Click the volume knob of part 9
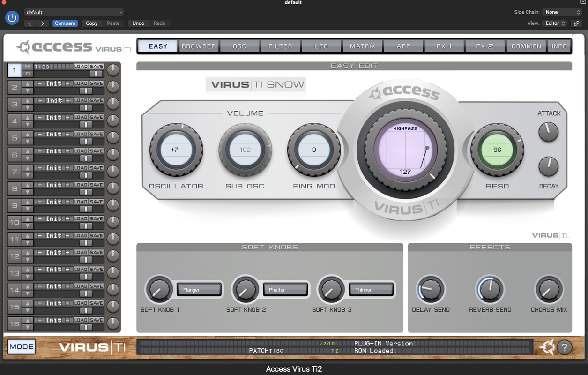The height and width of the screenshot is (375, 588). pyautogui.click(x=113, y=205)
